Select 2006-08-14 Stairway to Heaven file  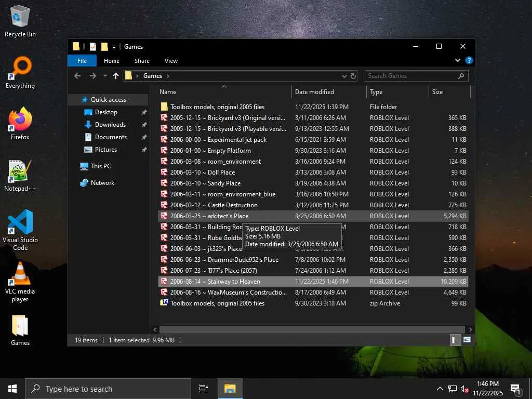pyautogui.click(x=313, y=281)
